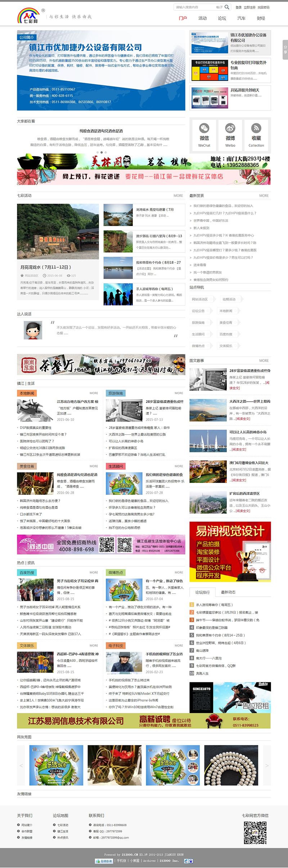
Task: Open the 论坛 navigation menu item
Action: (x=222, y=18)
